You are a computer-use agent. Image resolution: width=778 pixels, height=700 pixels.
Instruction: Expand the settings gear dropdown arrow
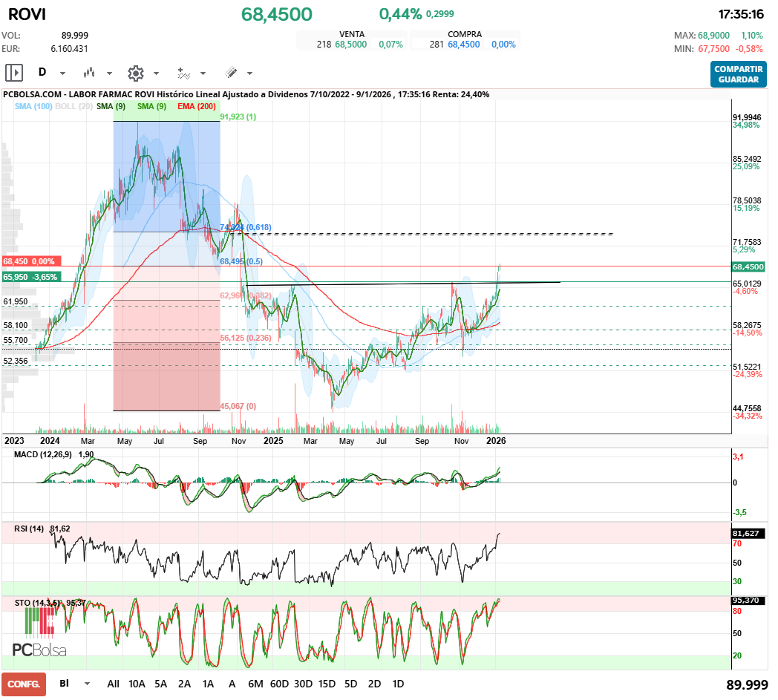click(x=156, y=73)
